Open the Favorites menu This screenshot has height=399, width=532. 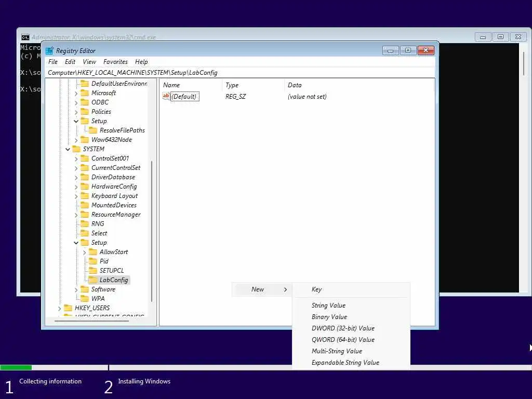(115, 62)
